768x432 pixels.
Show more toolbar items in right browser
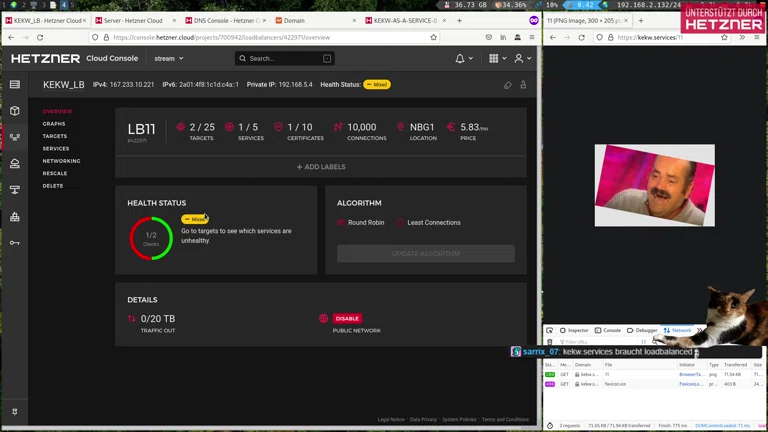click(743, 37)
